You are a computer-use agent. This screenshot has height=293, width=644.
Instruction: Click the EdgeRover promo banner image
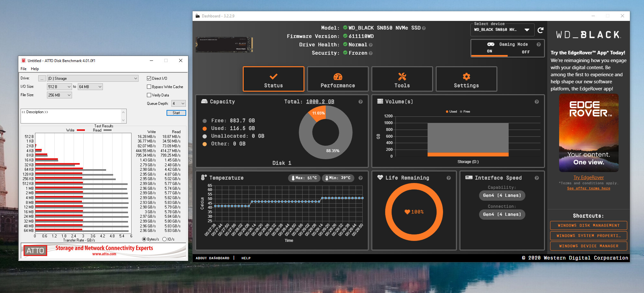588,133
